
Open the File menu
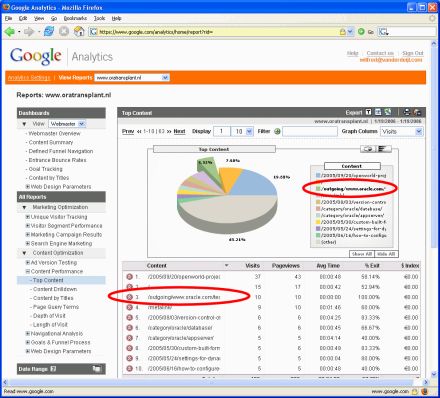click(x=9, y=18)
